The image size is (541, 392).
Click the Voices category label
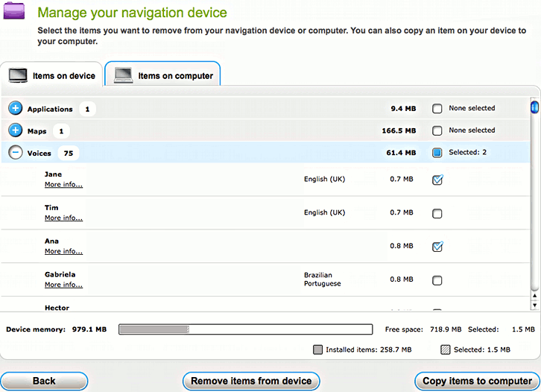[x=39, y=154]
